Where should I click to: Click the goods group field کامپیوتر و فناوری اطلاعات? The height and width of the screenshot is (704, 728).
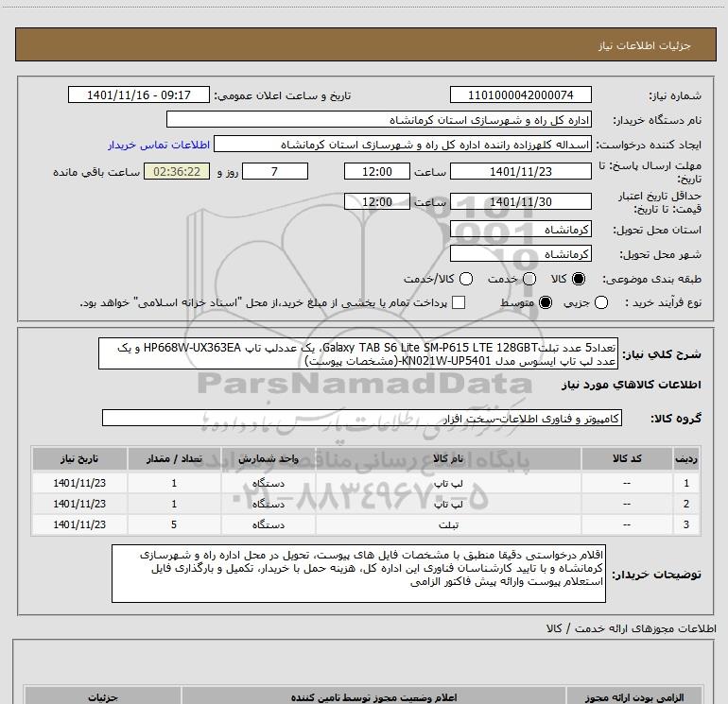pos(362,418)
